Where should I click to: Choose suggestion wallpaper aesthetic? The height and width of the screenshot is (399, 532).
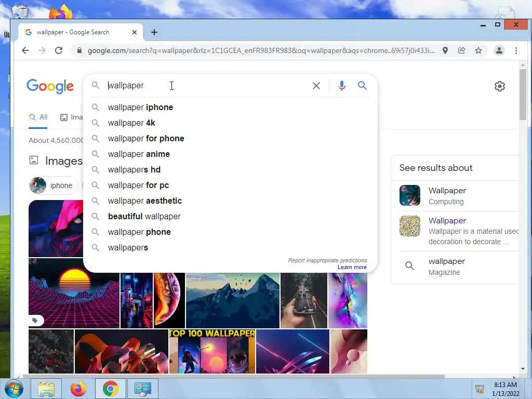pyautogui.click(x=230, y=201)
